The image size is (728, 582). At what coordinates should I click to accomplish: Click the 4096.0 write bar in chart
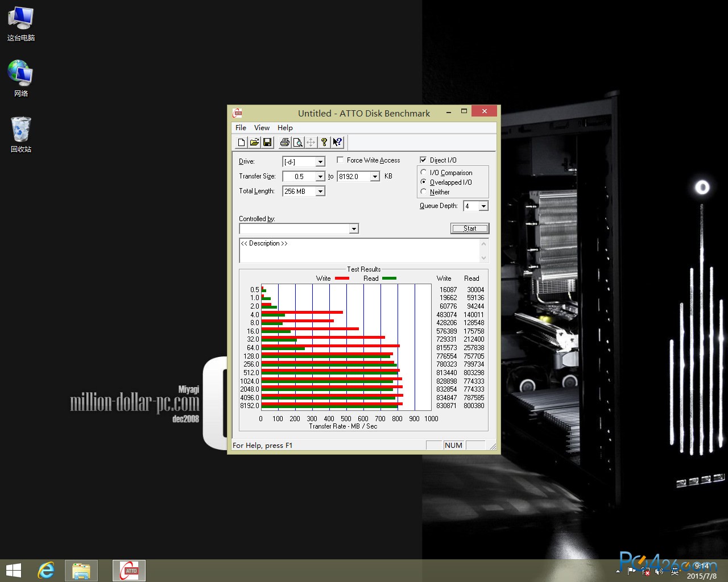pyautogui.click(x=332, y=395)
